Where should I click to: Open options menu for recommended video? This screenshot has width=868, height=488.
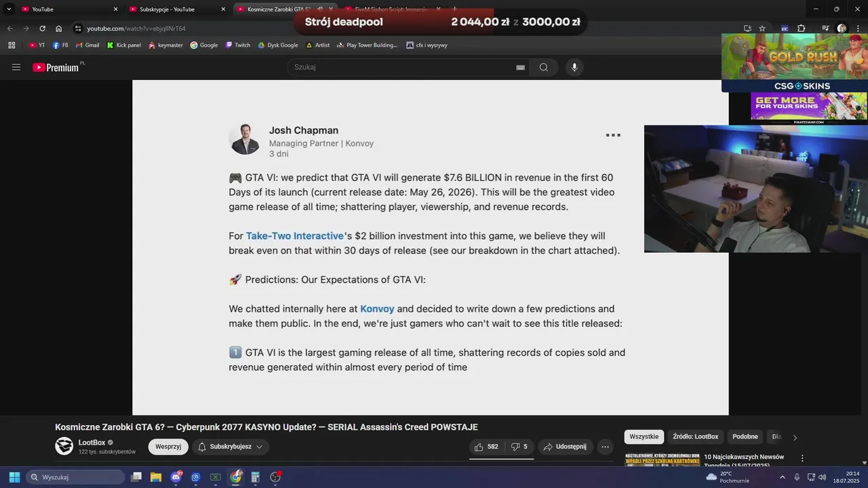click(802, 459)
